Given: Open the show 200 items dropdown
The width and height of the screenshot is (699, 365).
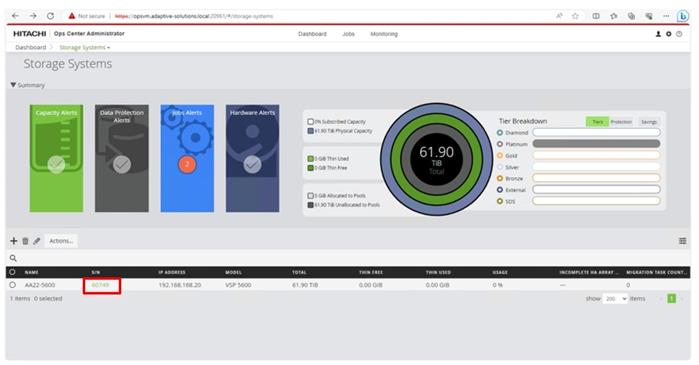Looking at the screenshot, I should 615,299.
